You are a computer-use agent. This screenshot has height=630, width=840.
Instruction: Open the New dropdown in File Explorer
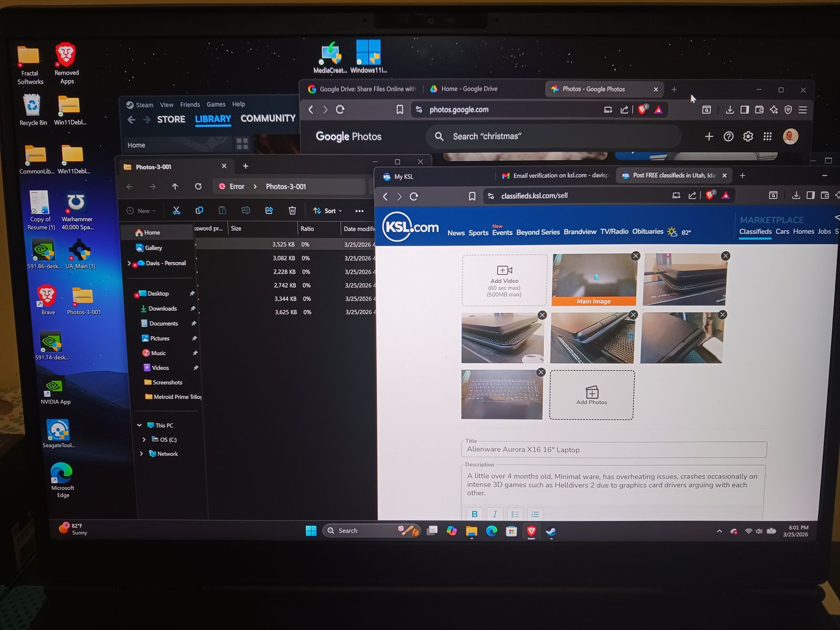(x=142, y=211)
